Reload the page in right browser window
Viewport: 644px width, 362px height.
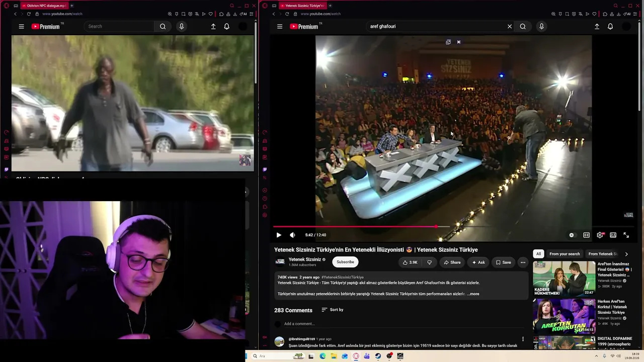pyautogui.click(x=287, y=14)
